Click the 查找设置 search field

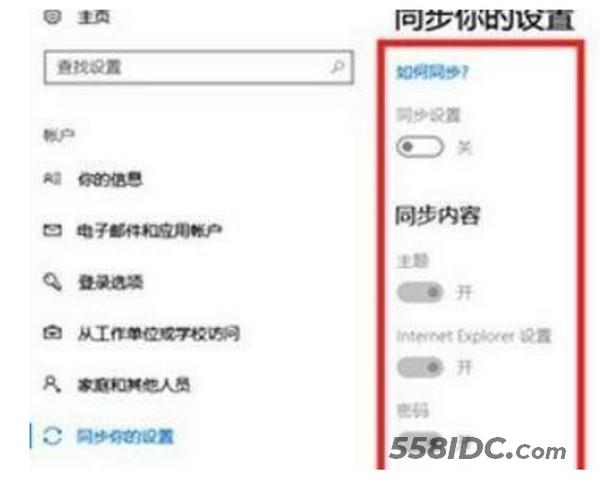tap(198, 67)
